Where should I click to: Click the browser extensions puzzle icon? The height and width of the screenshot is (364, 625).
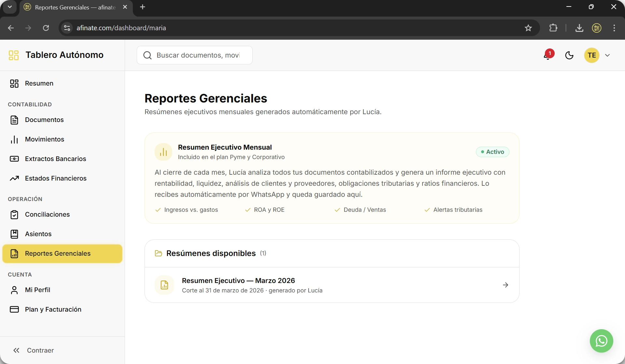coord(553,28)
